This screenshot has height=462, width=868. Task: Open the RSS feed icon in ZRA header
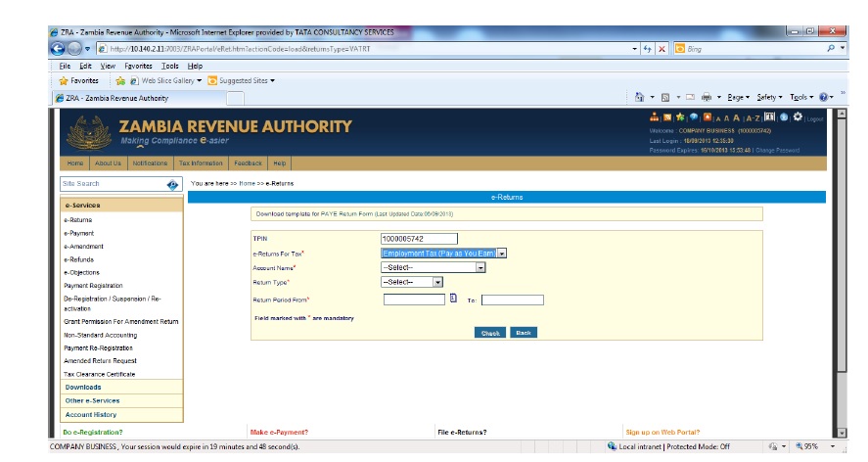click(667, 117)
